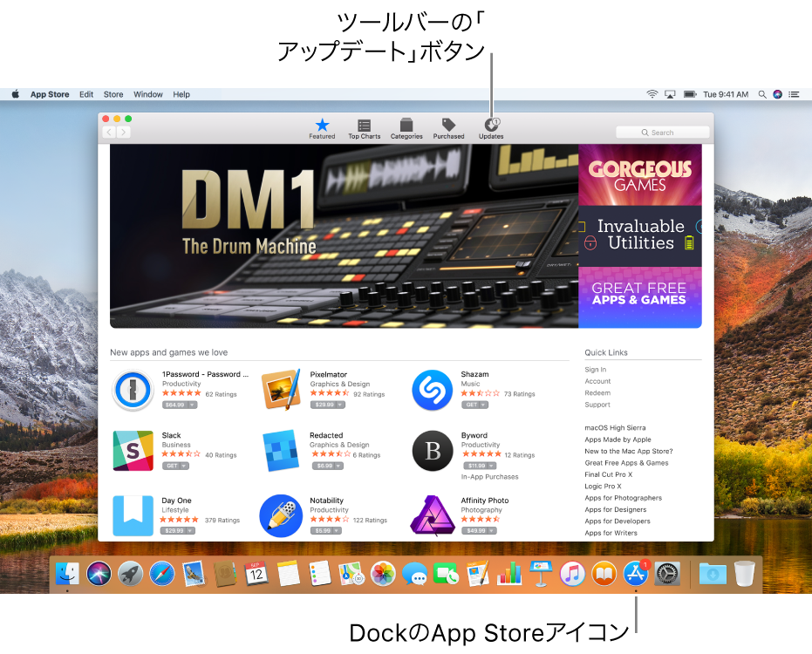Open the Account quick link
The width and height of the screenshot is (812, 654).
(597, 381)
